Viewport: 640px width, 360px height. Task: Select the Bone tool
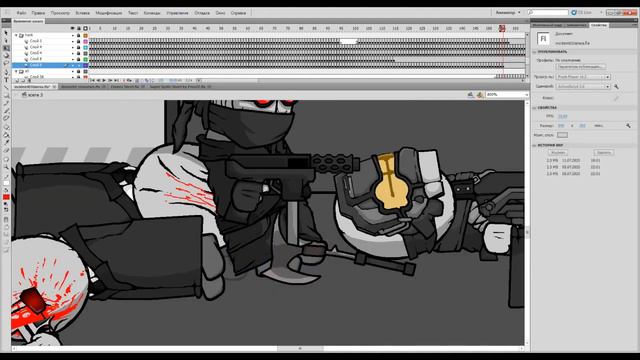pos(6,127)
